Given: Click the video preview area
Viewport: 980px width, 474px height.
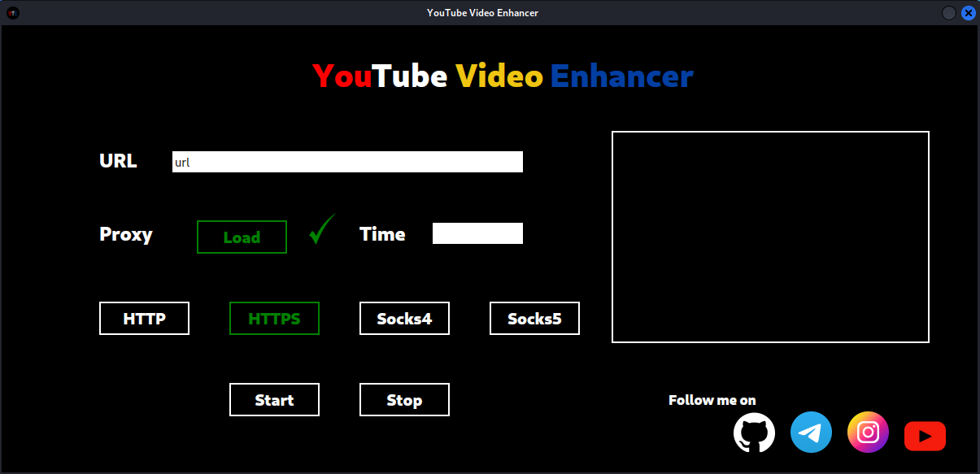Looking at the screenshot, I should (770, 237).
